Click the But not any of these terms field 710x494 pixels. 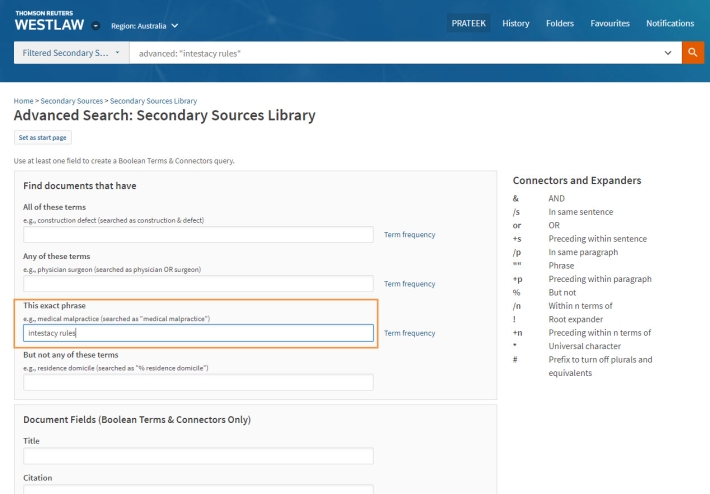pyautogui.click(x=198, y=382)
